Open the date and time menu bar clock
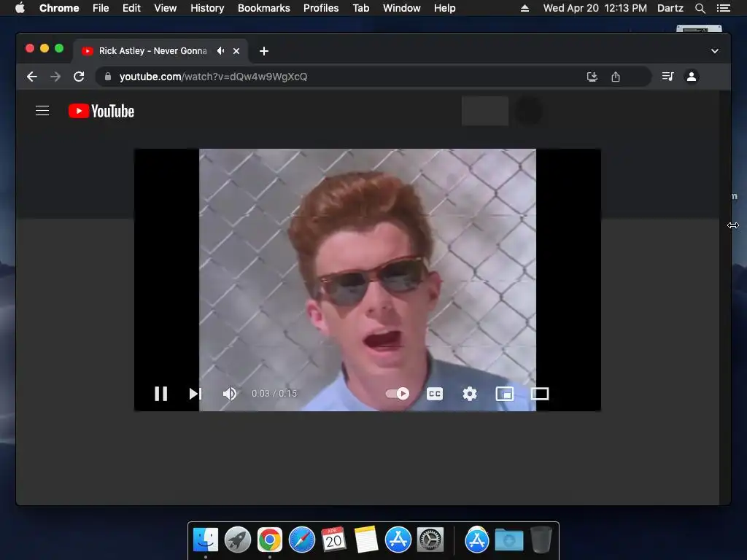The width and height of the screenshot is (747, 560). pyautogui.click(x=595, y=8)
